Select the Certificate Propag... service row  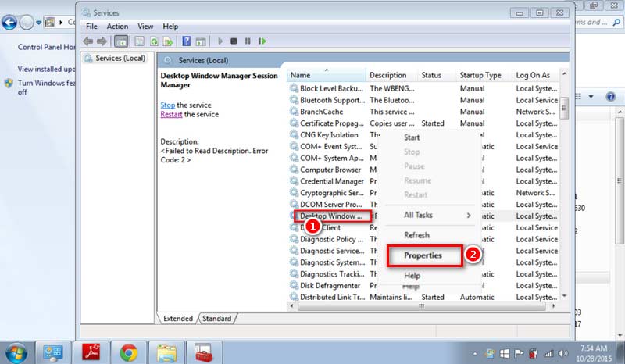click(x=423, y=123)
